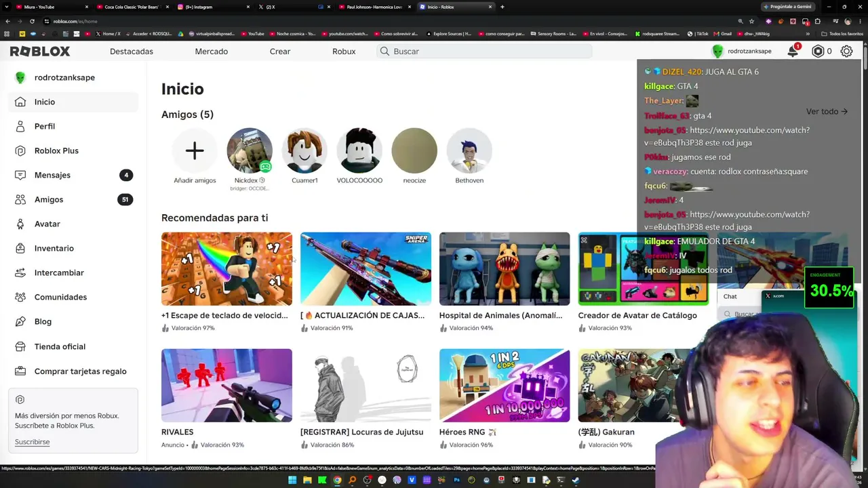The image size is (868, 488).
Task: Open friend neocize's avatar
Action: (x=414, y=150)
